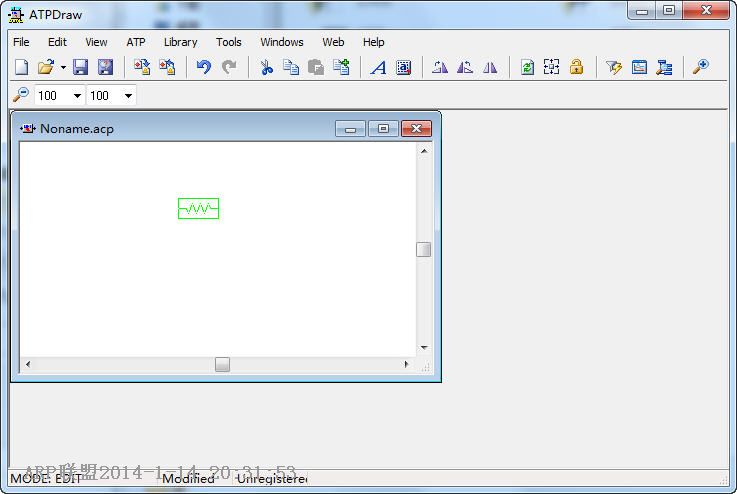Maximize the Noname.acp child window

click(x=383, y=128)
